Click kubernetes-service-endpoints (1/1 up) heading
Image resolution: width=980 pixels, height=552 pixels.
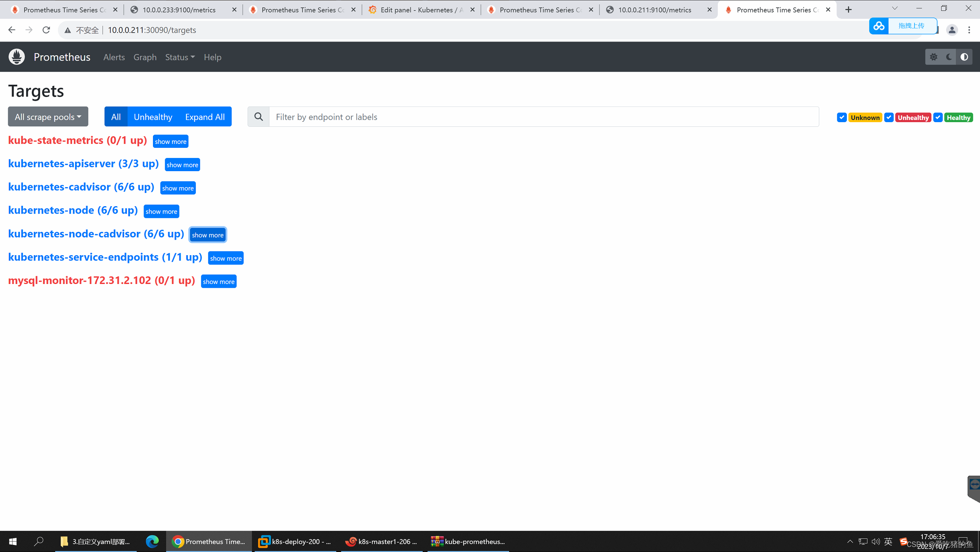pos(105,257)
